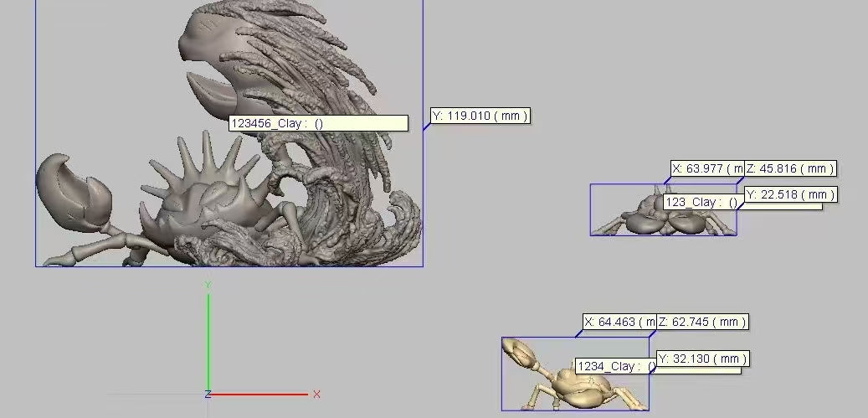Viewport: 868px width, 418px height.
Task: Click the green Y axis letter
Action: click(208, 286)
